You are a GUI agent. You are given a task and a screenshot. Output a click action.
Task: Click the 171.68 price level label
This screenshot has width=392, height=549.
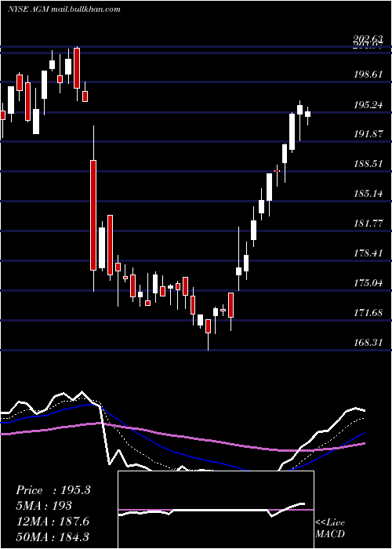click(368, 312)
